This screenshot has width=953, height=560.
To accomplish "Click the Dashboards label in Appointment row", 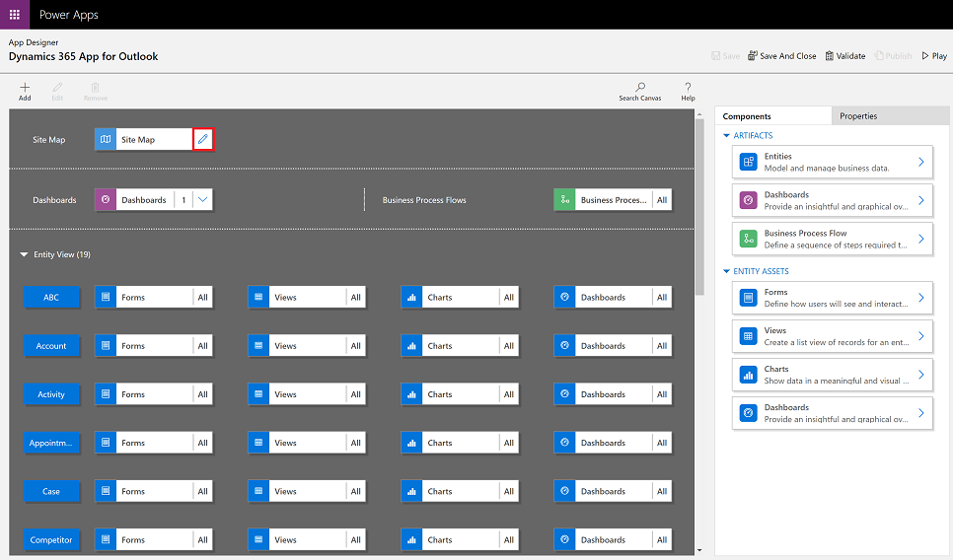I will [603, 443].
